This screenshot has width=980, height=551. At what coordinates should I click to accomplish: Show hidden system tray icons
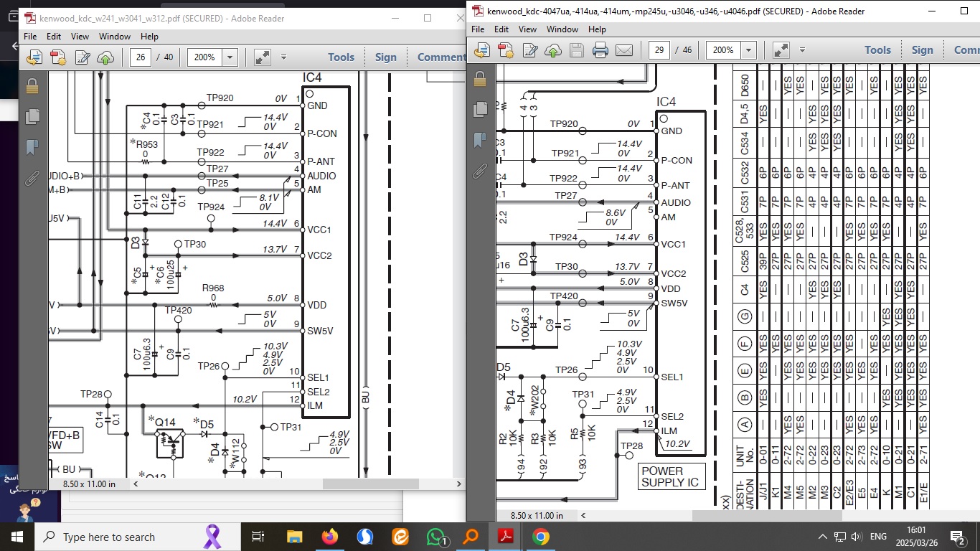click(x=823, y=537)
